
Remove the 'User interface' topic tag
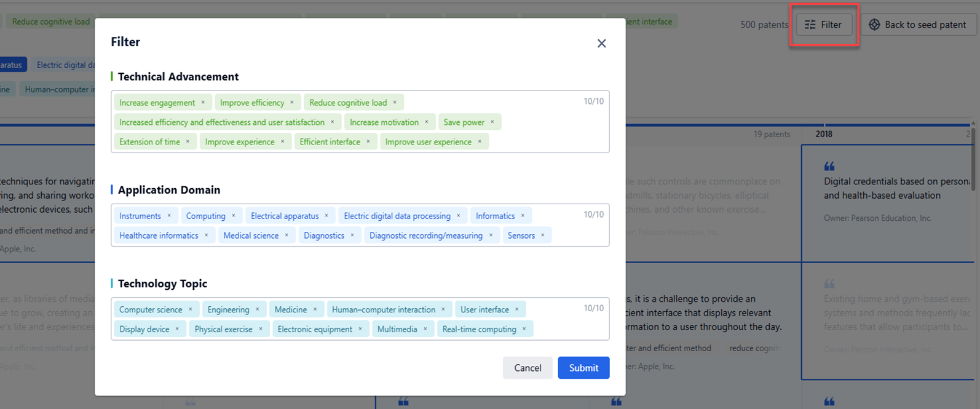point(516,309)
